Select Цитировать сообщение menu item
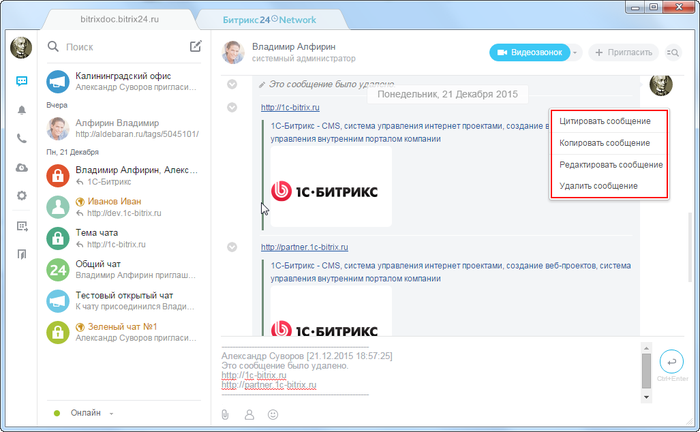Viewport: 700px width, 432px height. pos(609,121)
